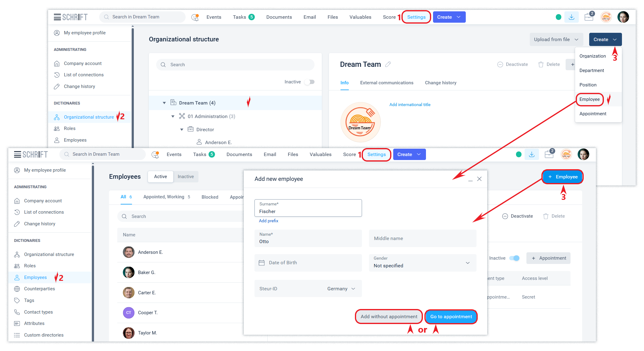Open the briefcase icon with badge 2
The image size is (644, 351).
pos(589,17)
